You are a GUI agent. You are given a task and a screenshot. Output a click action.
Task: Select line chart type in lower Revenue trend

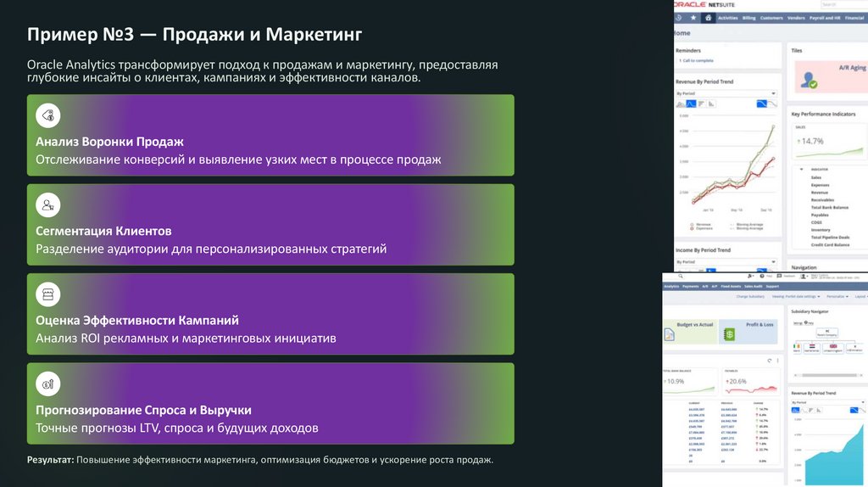(804, 410)
